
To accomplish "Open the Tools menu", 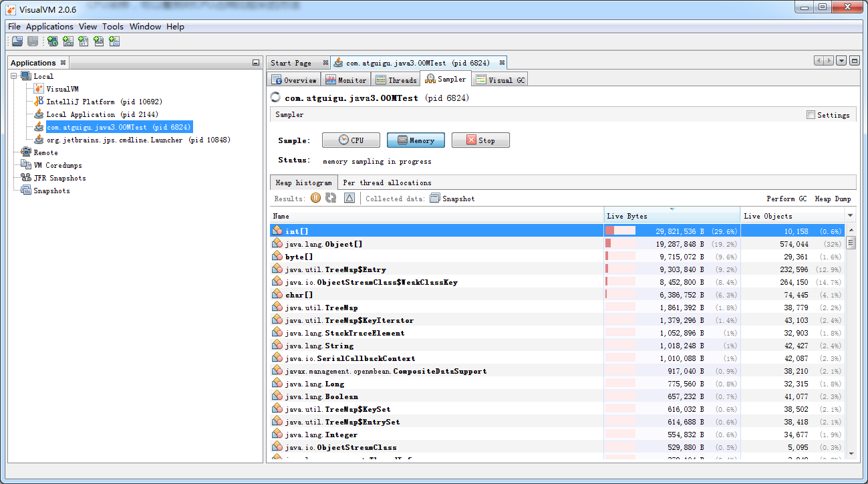I will pos(113,27).
